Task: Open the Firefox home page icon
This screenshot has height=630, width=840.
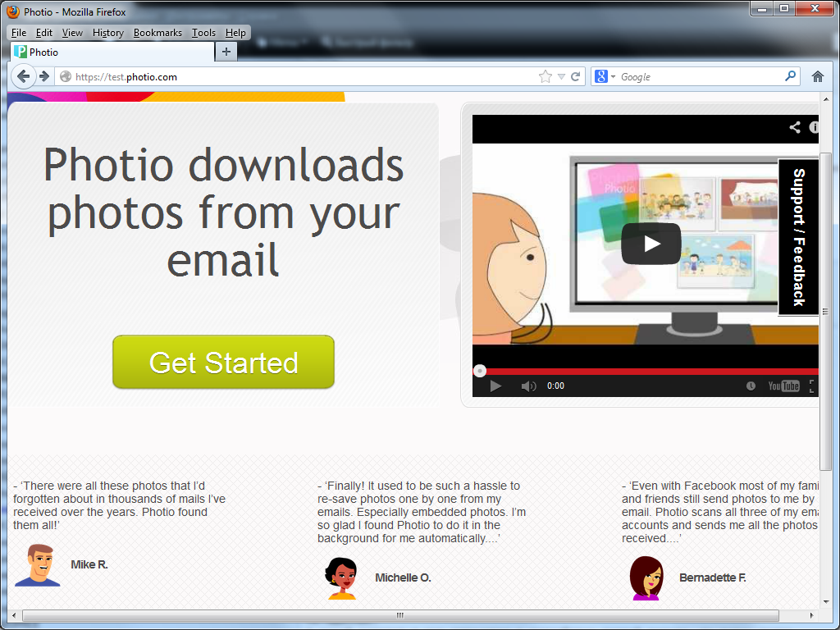Action: (818, 76)
